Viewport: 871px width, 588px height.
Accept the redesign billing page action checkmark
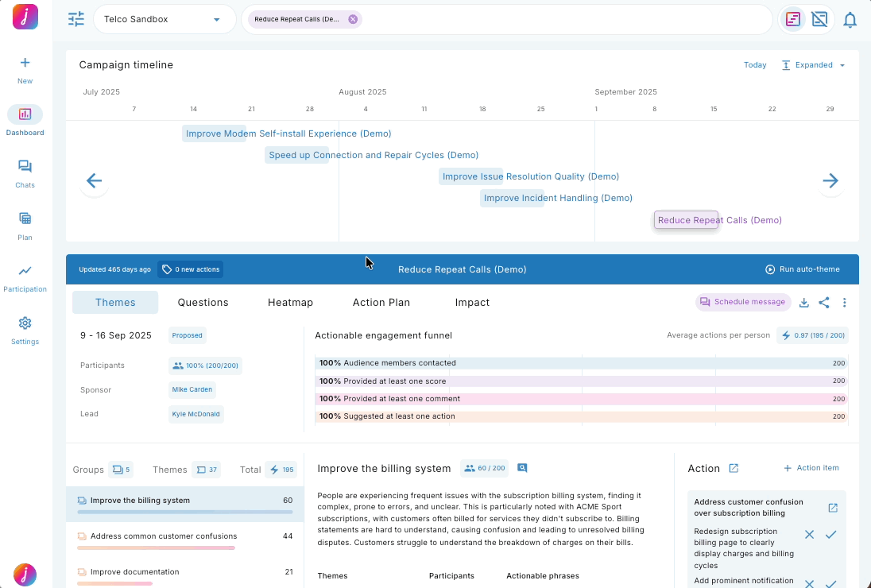pos(830,535)
